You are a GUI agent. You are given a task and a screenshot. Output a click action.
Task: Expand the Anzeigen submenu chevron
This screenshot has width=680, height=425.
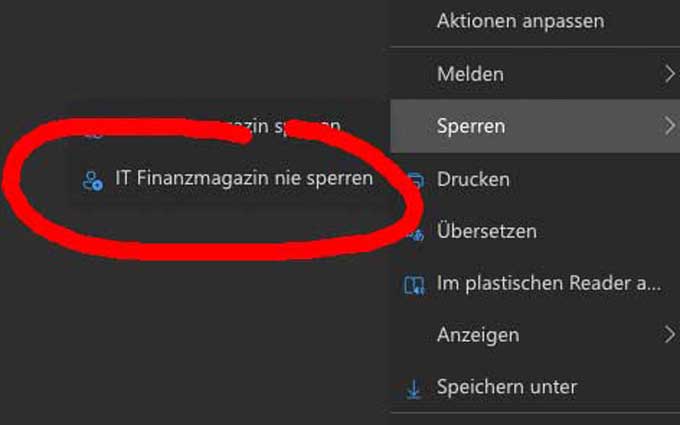(670, 334)
